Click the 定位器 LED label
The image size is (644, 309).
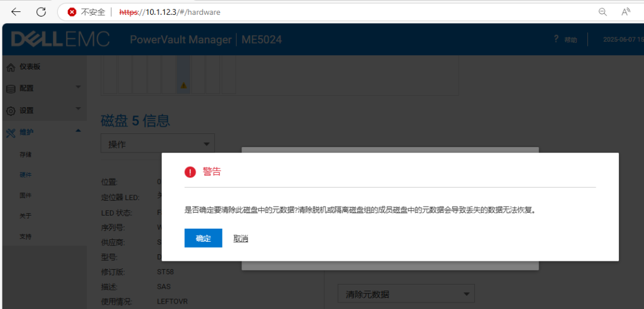pos(120,198)
